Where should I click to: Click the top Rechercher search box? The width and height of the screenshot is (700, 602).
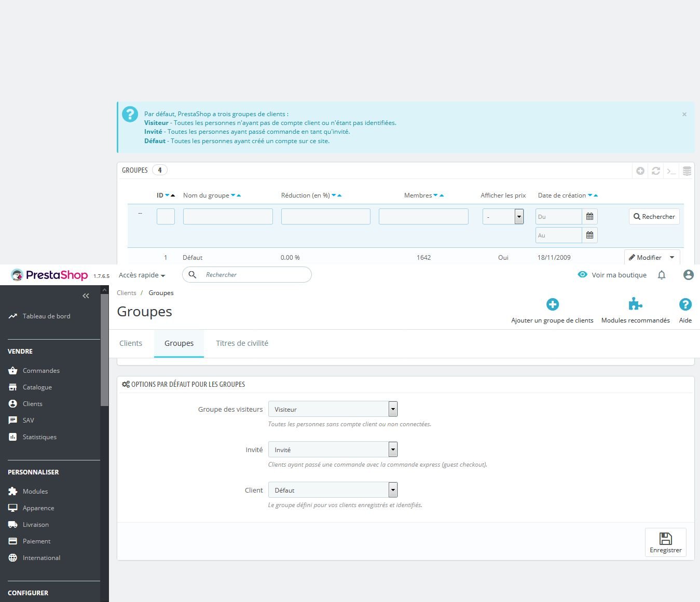(247, 275)
